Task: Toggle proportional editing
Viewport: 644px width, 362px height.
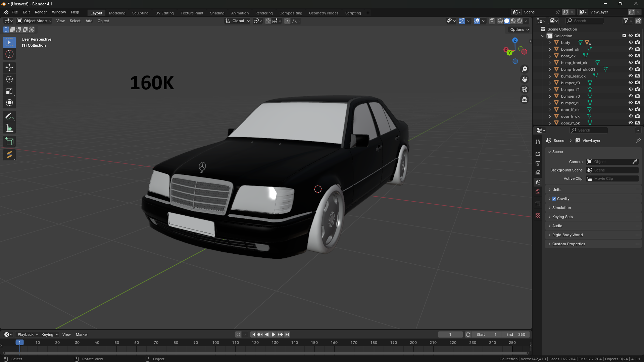Action: tap(287, 21)
